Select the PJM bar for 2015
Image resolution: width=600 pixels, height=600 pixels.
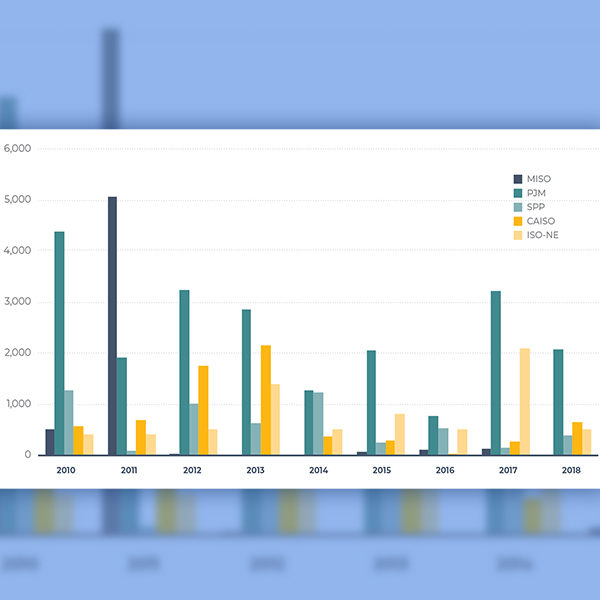371,402
